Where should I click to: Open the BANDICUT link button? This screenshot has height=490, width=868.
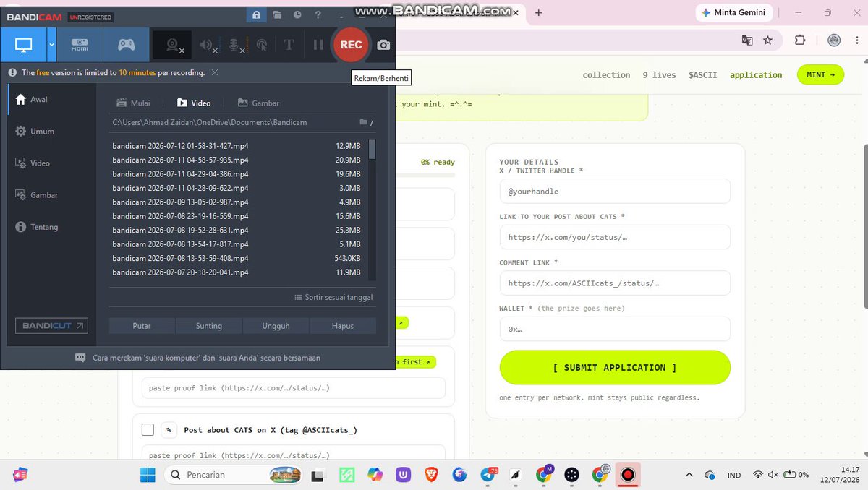51,326
